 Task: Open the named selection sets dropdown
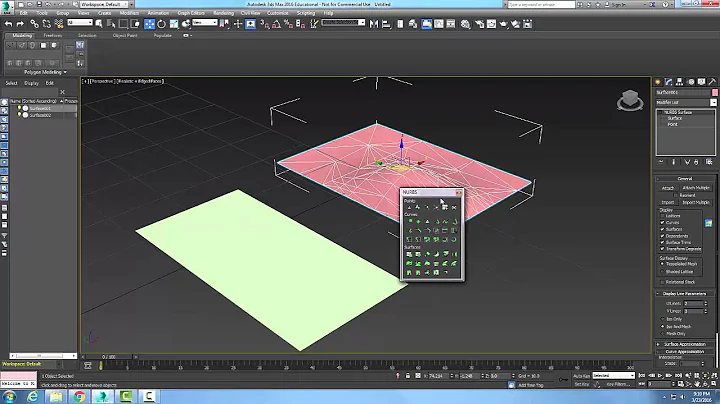point(343,22)
